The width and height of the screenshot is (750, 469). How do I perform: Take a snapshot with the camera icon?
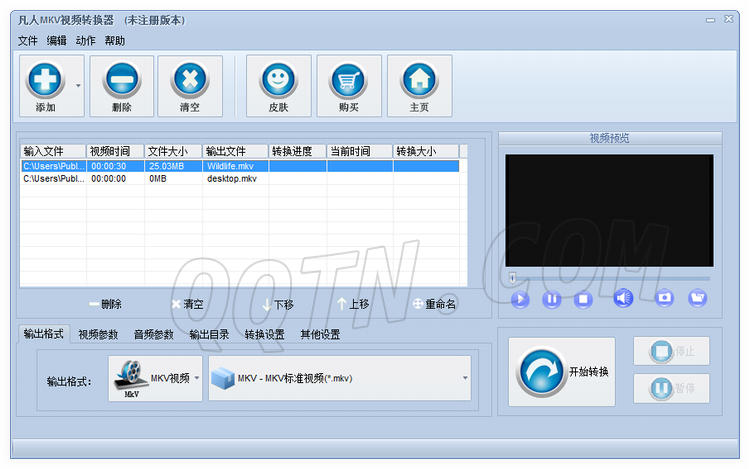(664, 298)
